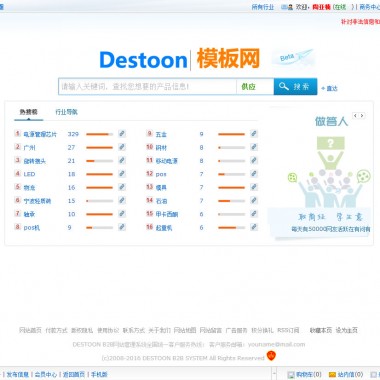Click 返回首页 in the bottom bar
This screenshot has width=380, height=380.
74,374
